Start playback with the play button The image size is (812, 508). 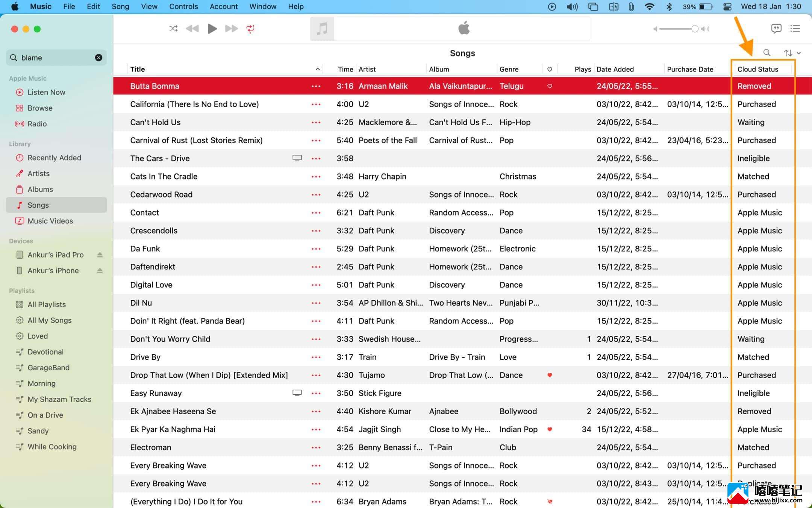[212, 29]
